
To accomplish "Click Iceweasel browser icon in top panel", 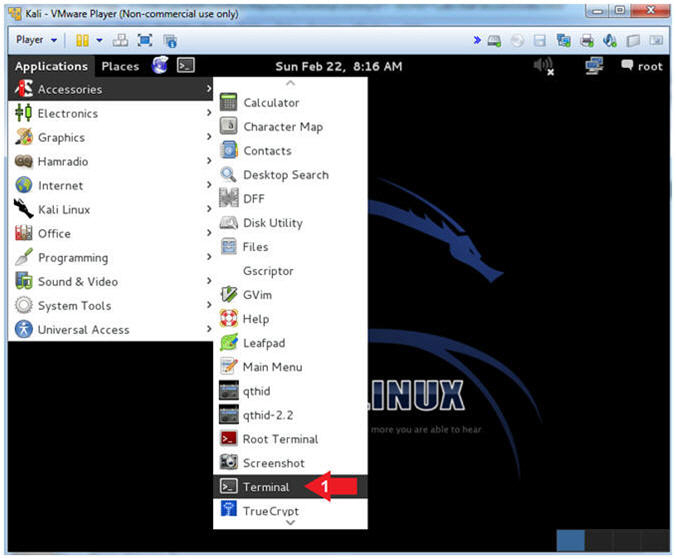I will click(x=160, y=66).
